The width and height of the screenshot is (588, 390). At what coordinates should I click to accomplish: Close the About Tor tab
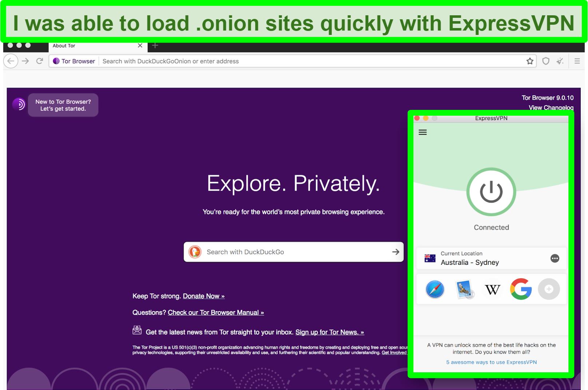coord(140,45)
